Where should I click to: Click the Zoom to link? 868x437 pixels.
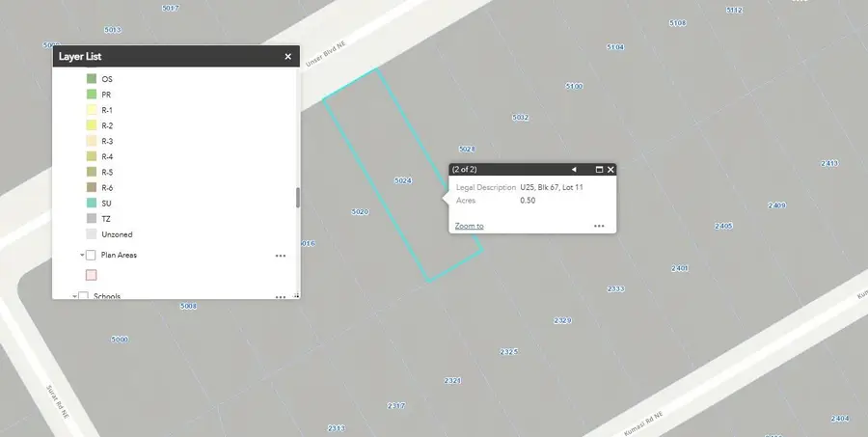[469, 226]
